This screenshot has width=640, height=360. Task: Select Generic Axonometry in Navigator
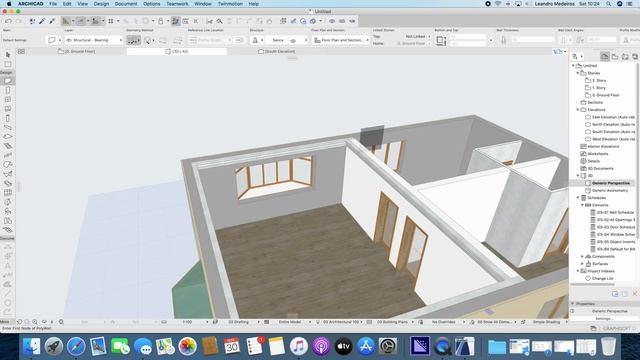pyautogui.click(x=610, y=191)
